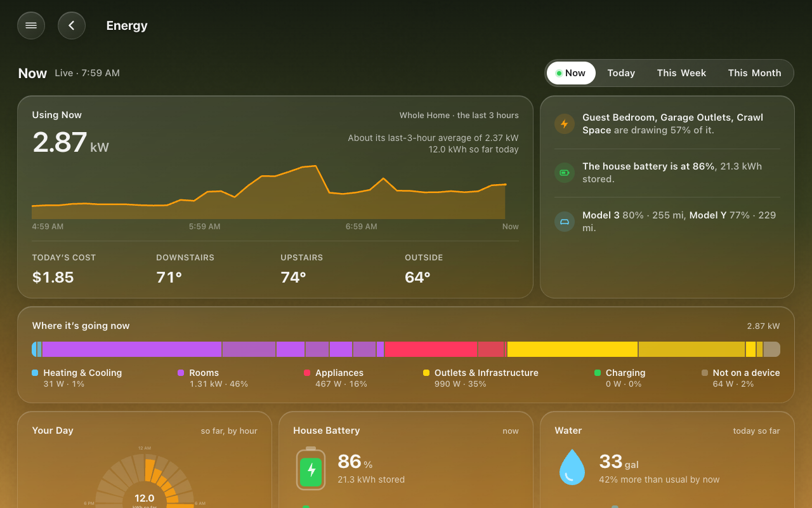Click the blue car insight icon
Viewport: 812px width, 508px height.
tap(565, 222)
